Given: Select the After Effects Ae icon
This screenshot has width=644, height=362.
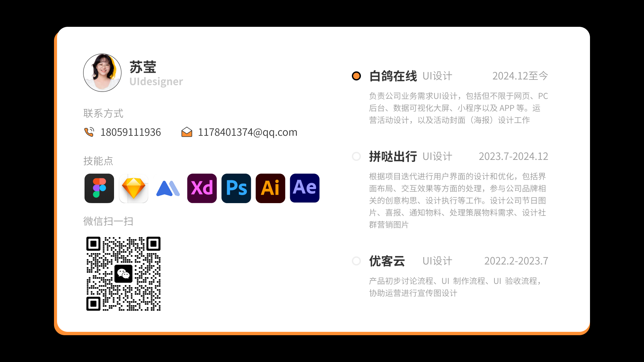Looking at the screenshot, I should coord(305,188).
